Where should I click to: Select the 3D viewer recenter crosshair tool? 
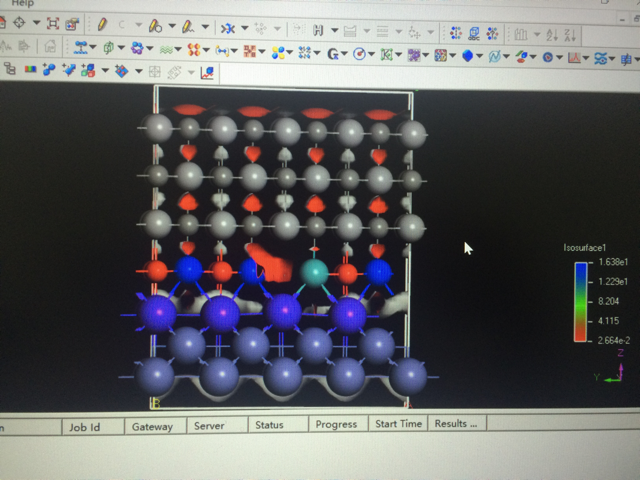[x=19, y=22]
